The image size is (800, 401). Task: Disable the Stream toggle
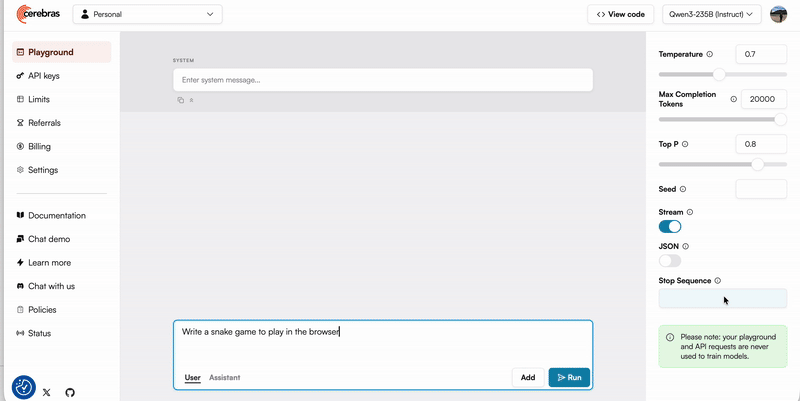click(670, 227)
